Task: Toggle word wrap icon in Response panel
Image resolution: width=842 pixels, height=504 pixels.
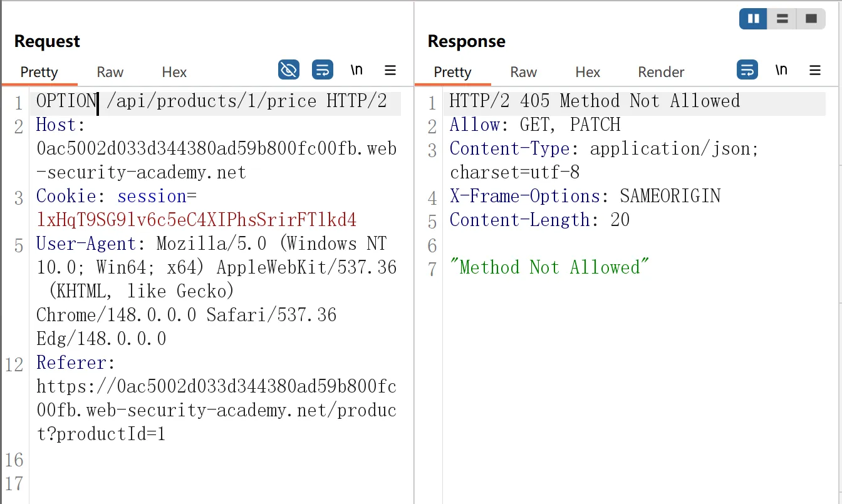Action: [747, 69]
